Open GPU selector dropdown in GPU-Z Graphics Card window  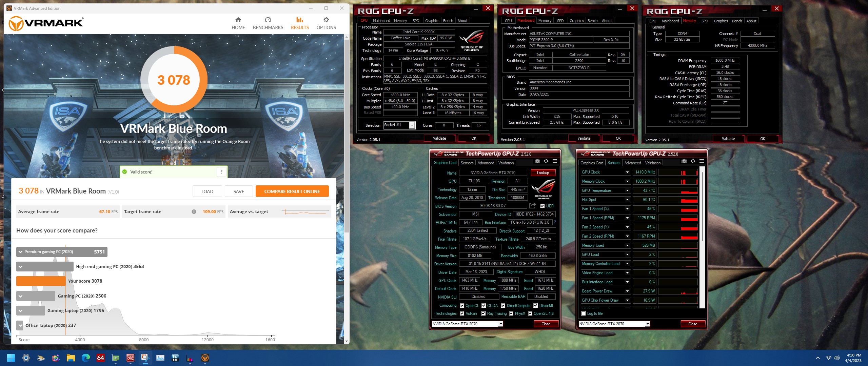pyautogui.click(x=501, y=324)
